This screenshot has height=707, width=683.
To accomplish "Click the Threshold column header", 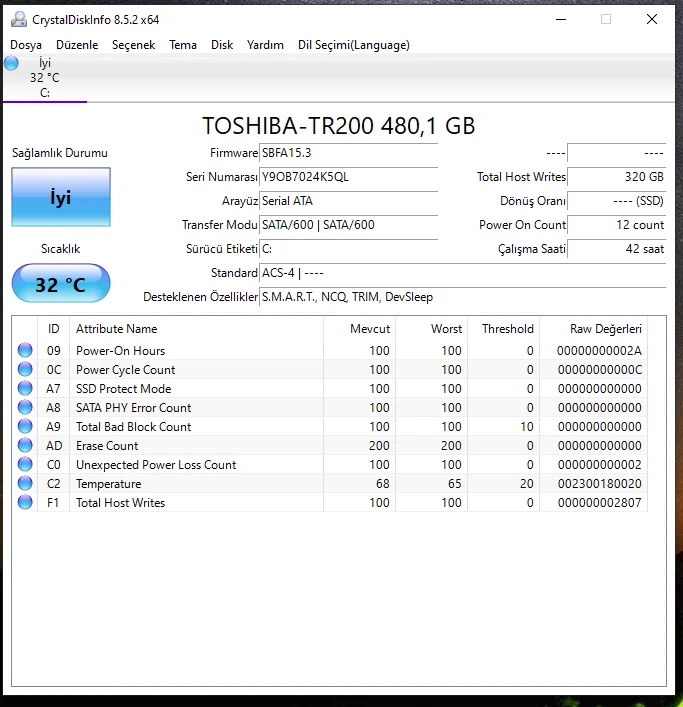I will (x=504, y=329).
